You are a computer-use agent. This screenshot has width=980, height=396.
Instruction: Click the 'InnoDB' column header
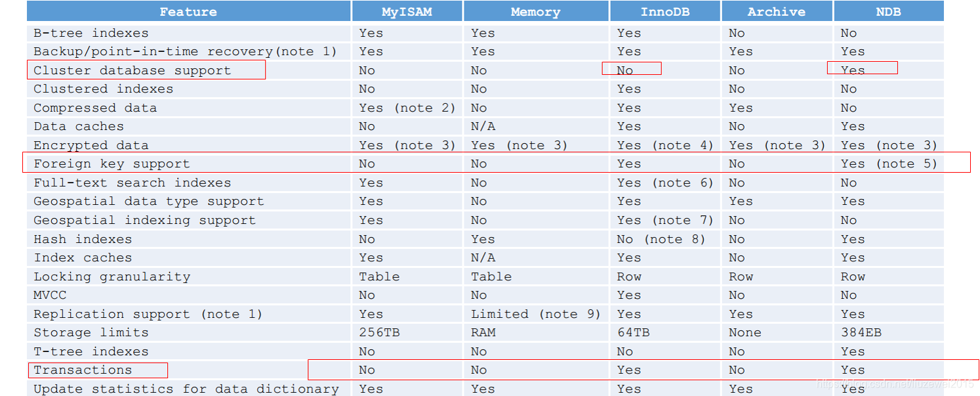coord(665,12)
